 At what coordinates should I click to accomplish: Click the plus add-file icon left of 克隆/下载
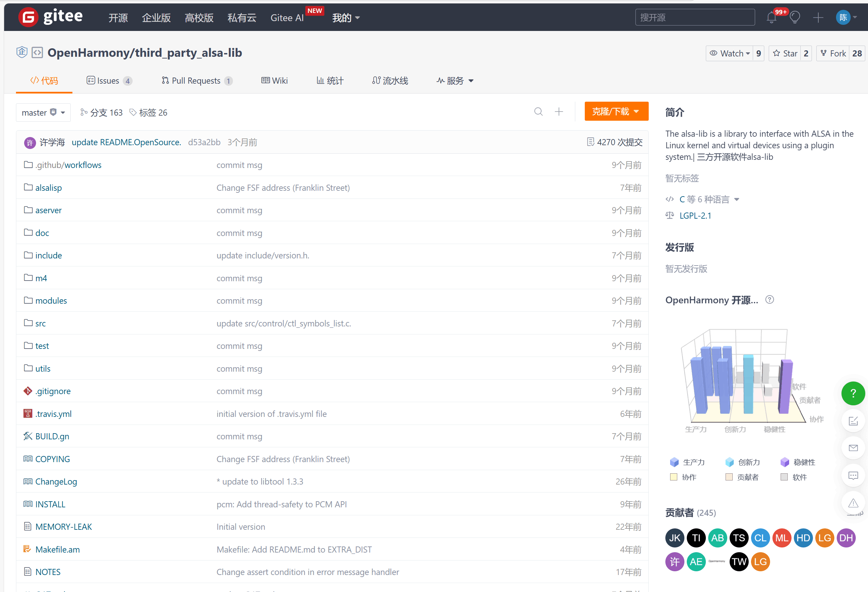pos(559,112)
